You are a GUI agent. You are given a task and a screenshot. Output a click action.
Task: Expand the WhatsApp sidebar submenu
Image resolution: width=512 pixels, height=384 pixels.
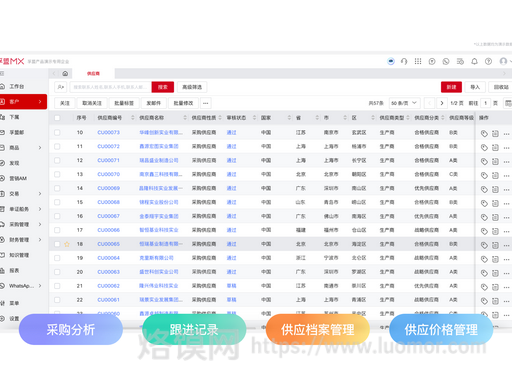40,286
